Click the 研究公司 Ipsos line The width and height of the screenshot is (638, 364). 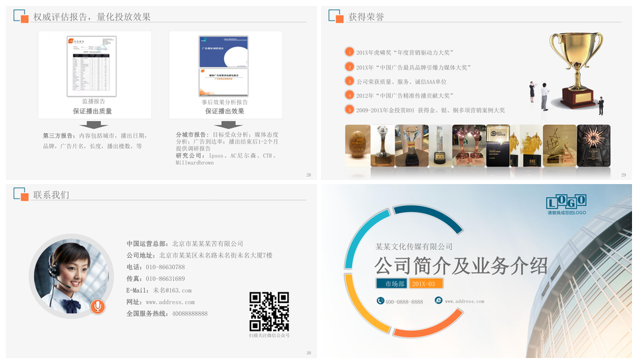226,159
